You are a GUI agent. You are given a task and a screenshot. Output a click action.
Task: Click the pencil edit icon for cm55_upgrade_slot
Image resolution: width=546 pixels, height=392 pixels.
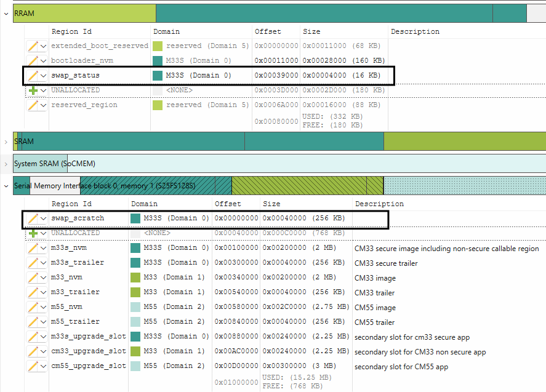tap(33, 366)
